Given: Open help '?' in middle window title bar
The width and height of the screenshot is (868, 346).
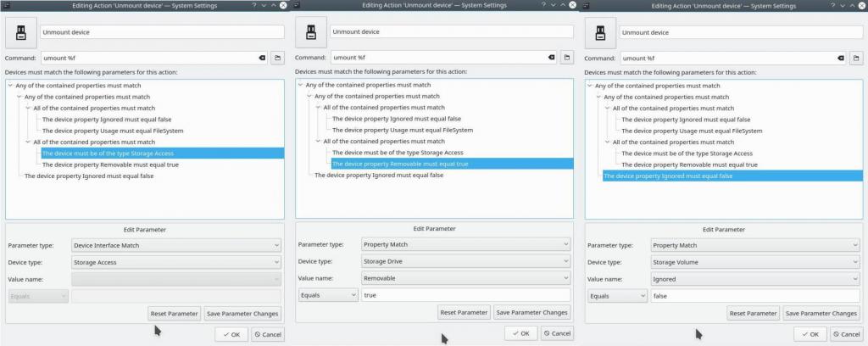Looking at the screenshot, I should [543, 4].
